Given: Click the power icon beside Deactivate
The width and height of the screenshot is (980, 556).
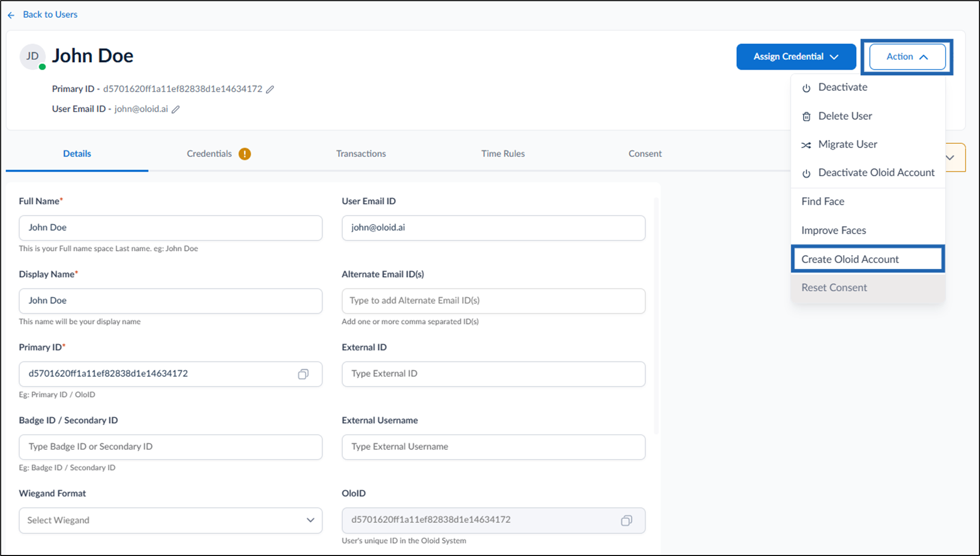Looking at the screenshot, I should [x=806, y=88].
